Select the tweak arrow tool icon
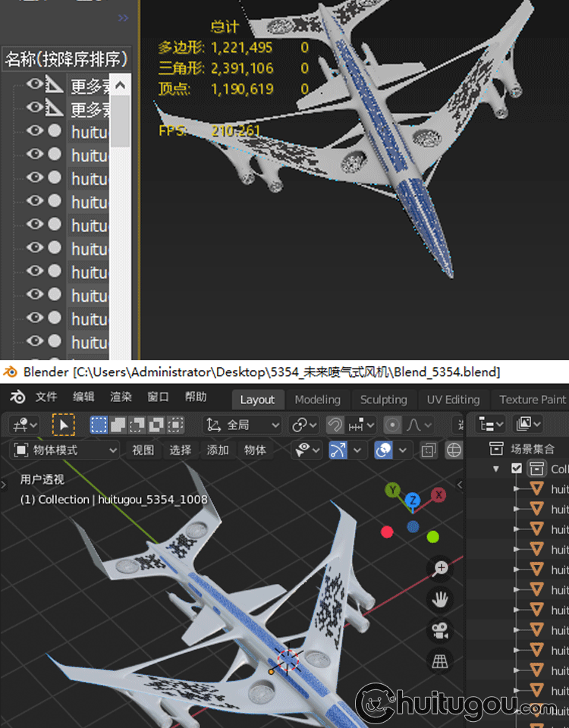Image resolution: width=569 pixels, height=728 pixels. [x=64, y=425]
